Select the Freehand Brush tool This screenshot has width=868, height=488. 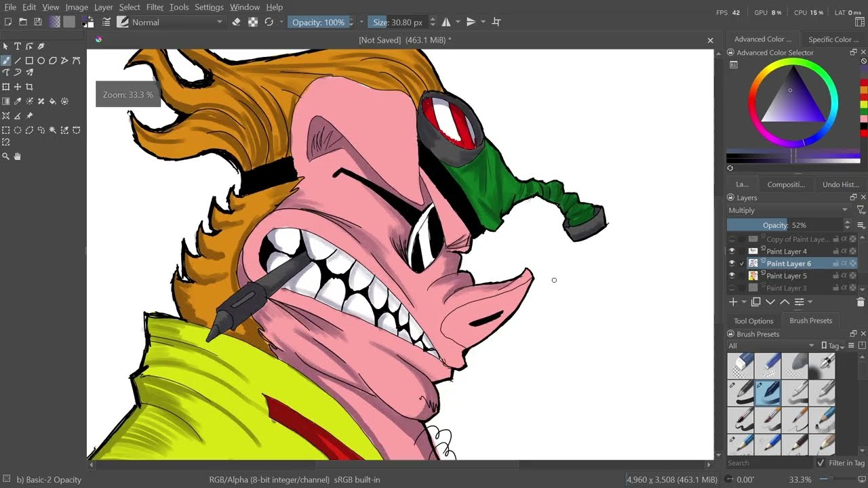click(x=6, y=60)
